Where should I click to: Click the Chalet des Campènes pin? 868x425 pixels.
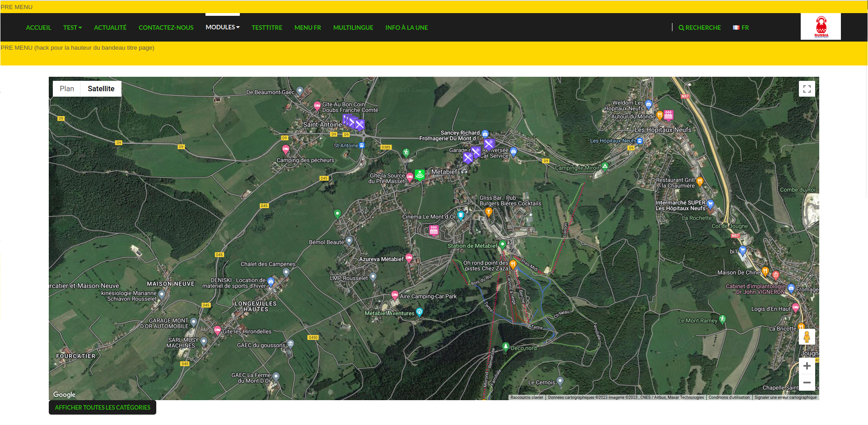coord(286,272)
